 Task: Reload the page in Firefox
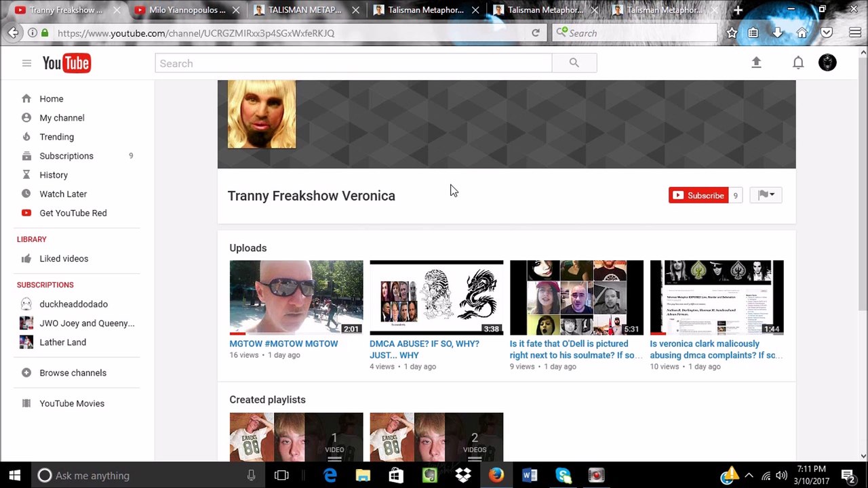coord(536,33)
